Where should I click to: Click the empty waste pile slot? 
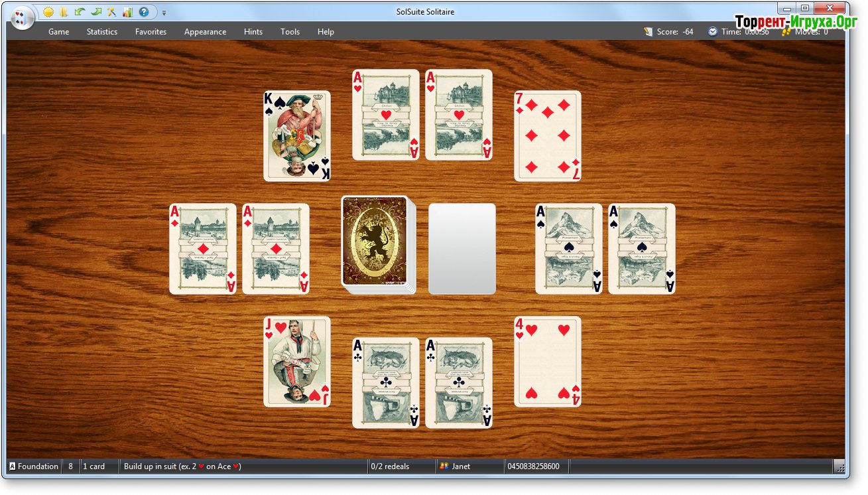462,249
